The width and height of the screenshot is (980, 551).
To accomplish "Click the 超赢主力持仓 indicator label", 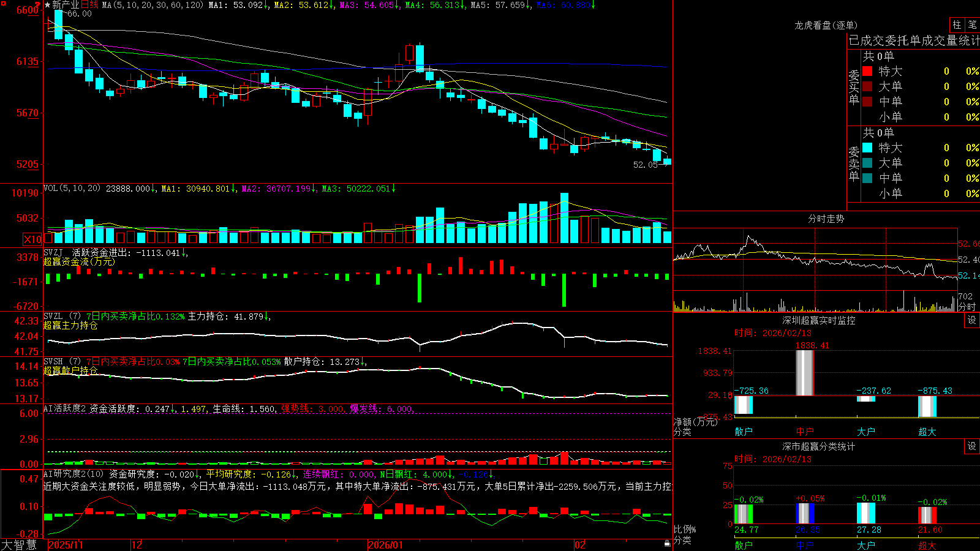I will pyautogui.click(x=70, y=325).
